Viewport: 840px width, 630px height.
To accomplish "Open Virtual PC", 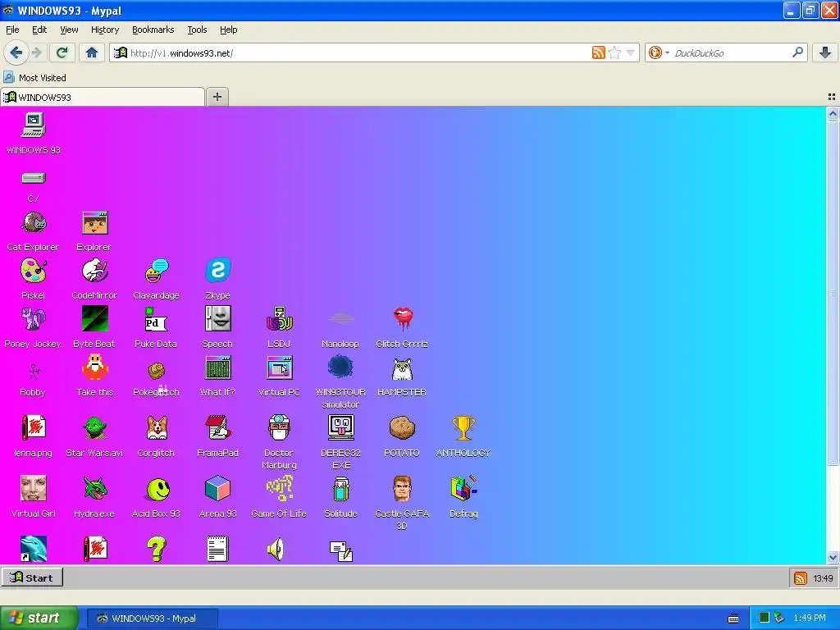I will pos(279,376).
